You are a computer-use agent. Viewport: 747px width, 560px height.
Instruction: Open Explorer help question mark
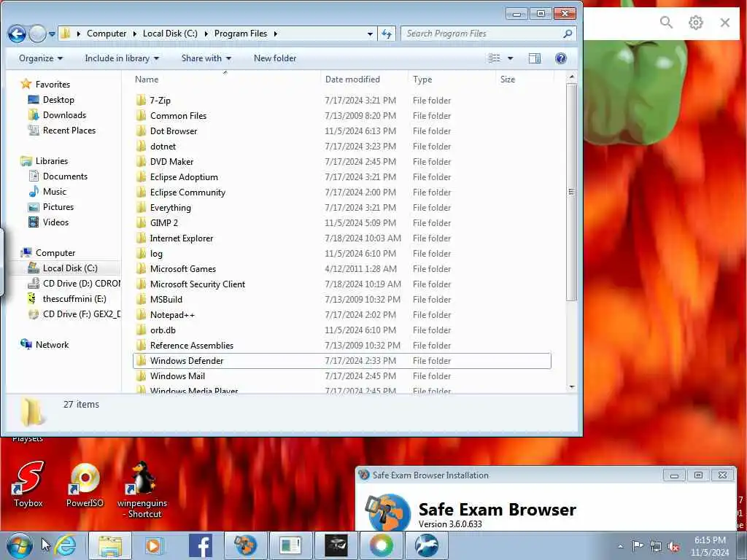(x=561, y=58)
